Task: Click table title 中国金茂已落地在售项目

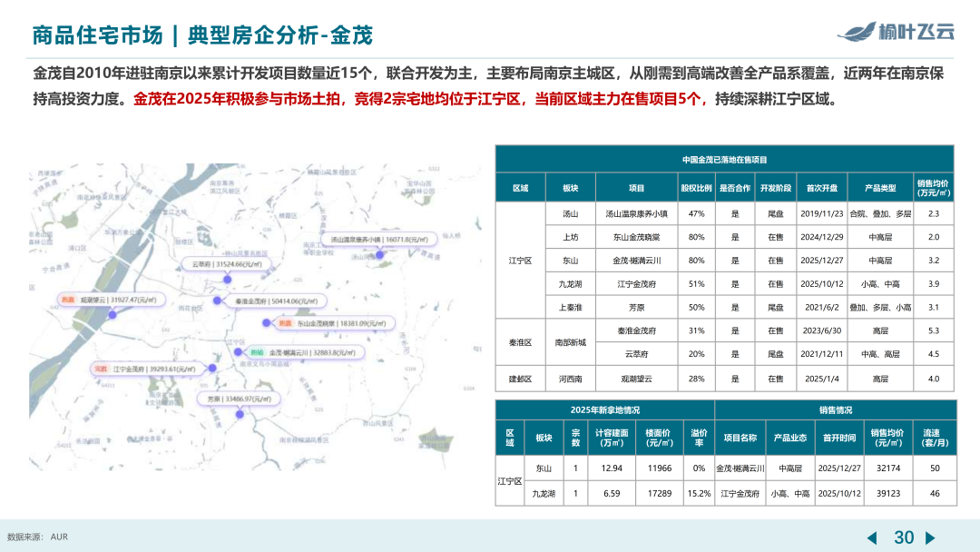Action: coord(724,160)
